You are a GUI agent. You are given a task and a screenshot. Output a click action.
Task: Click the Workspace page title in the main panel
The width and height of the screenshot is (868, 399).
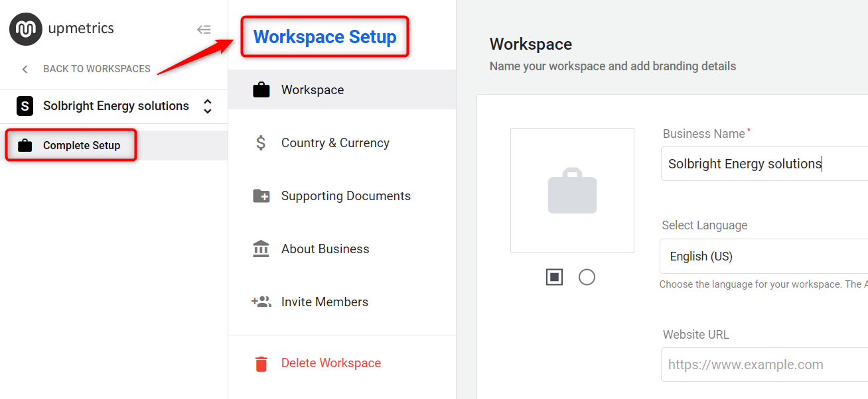[531, 44]
